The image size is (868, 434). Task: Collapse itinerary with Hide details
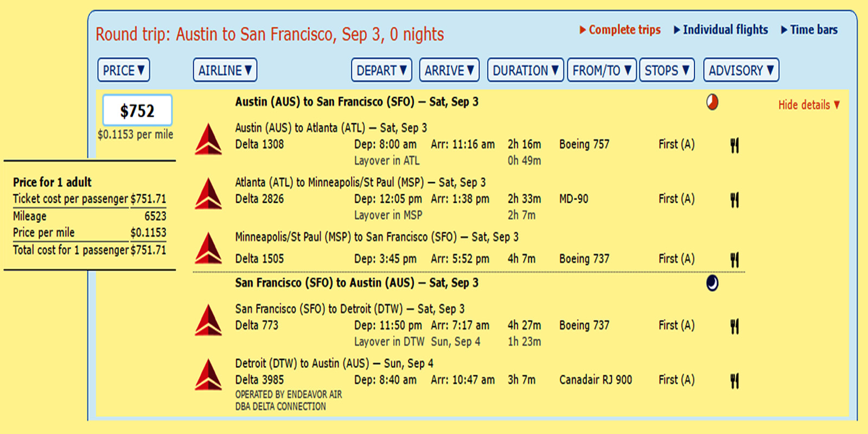tap(808, 105)
